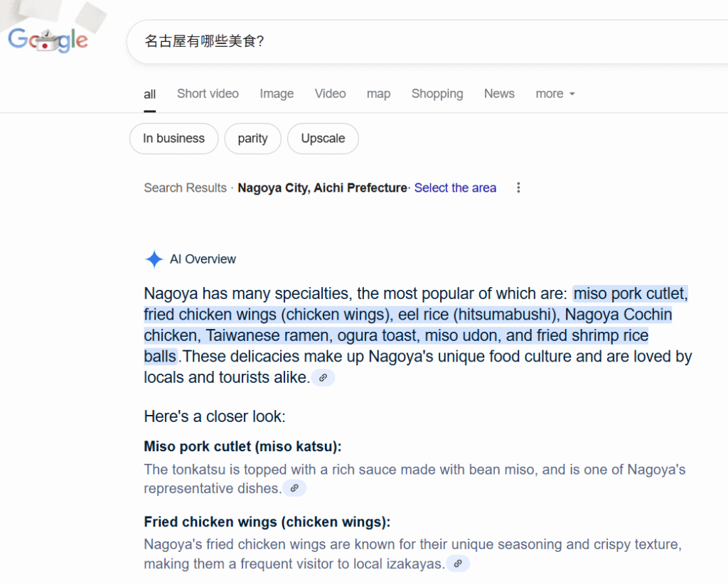
Task: Open source link icon after 'local izakayas'
Action: point(458,563)
